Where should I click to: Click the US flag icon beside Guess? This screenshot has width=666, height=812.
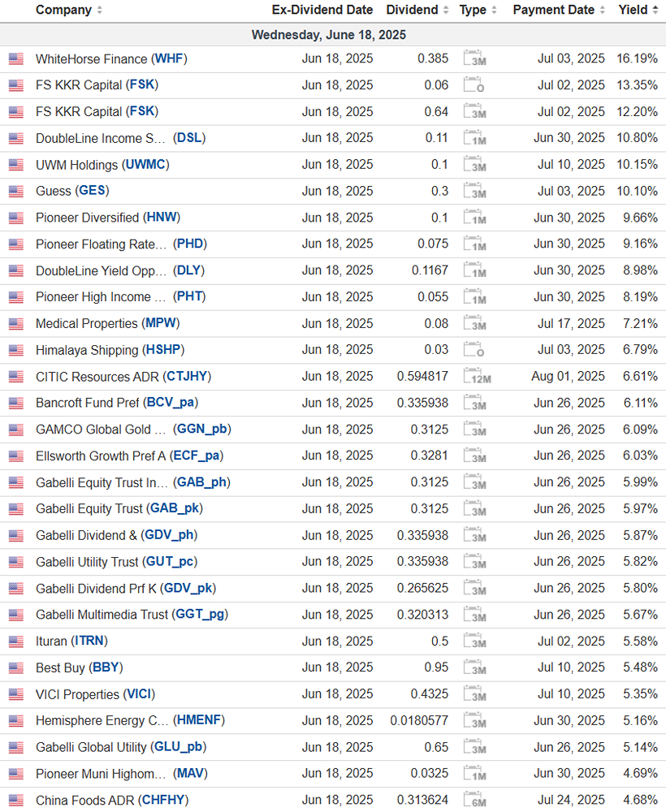click(15, 192)
